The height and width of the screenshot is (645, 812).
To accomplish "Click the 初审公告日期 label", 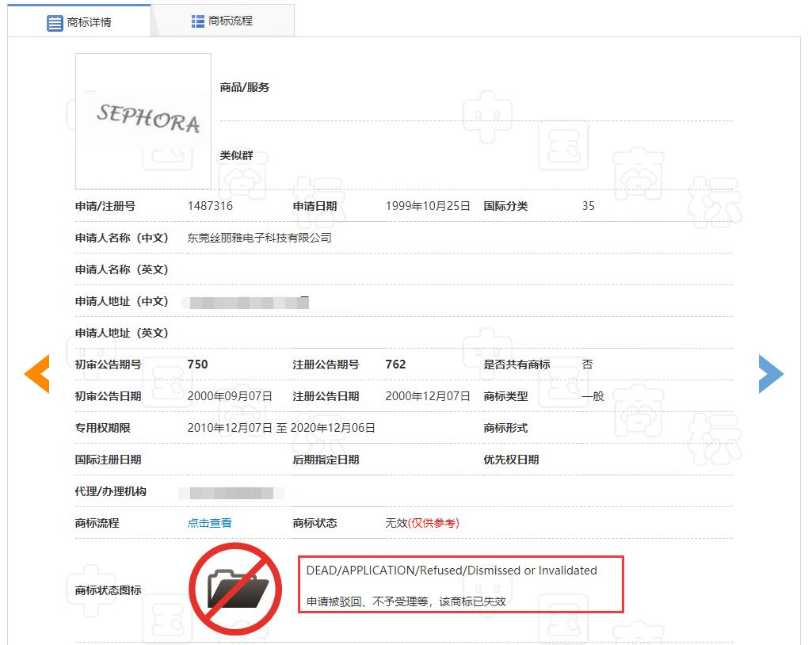I will click(109, 396).
